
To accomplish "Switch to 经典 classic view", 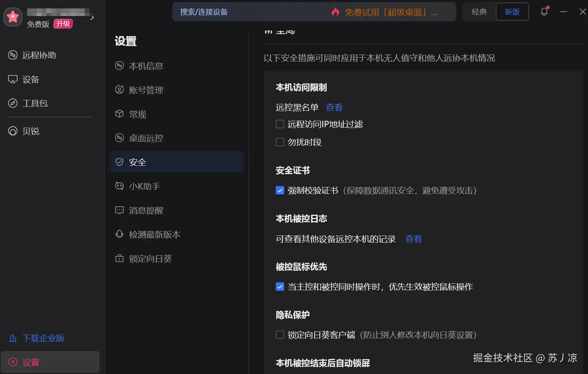I will pos(479,12).
